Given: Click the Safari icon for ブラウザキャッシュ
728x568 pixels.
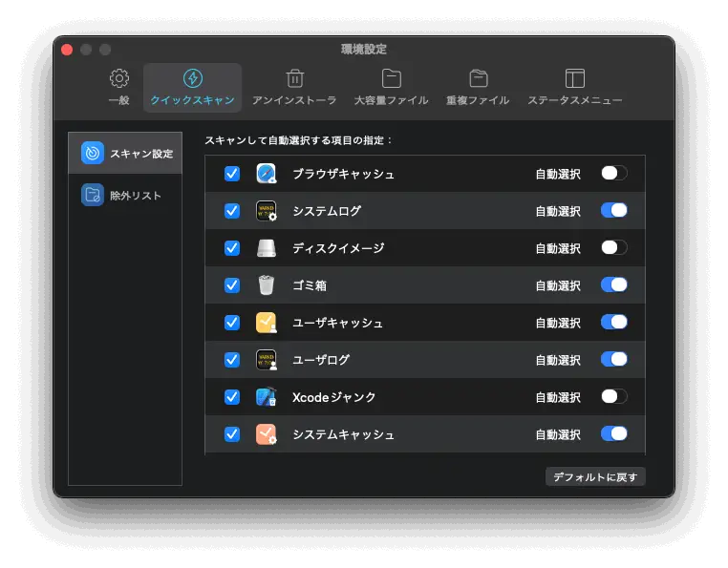Looking at the screenshot, I should [x=267, y=174].
